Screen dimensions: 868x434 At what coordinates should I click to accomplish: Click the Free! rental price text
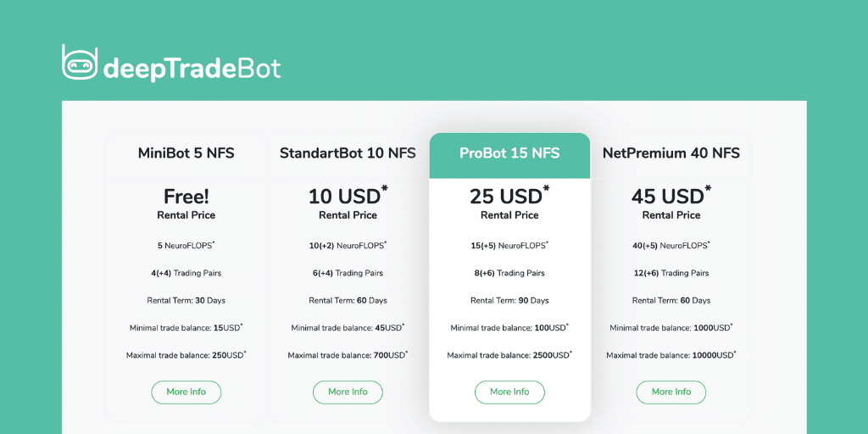click(x=186, y=197)
